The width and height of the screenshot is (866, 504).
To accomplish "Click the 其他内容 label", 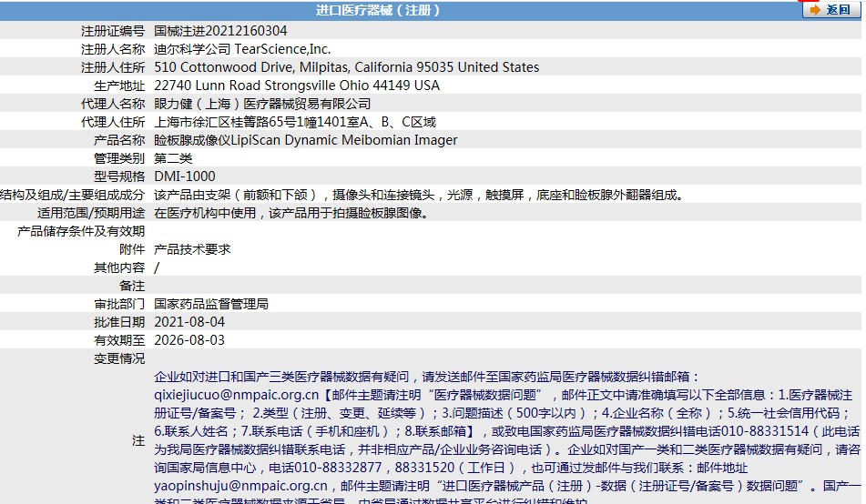I will (119, 267).
